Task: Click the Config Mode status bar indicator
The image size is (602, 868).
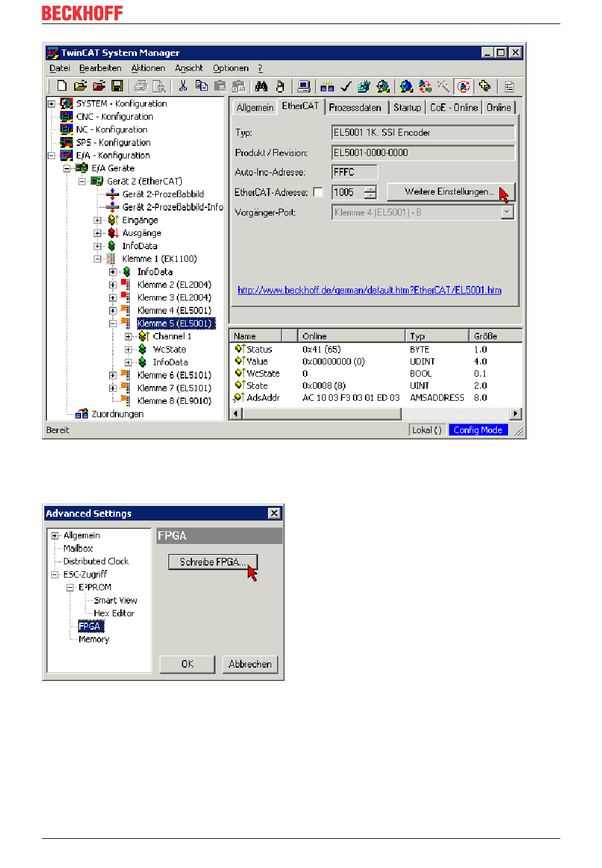Action: (x=478, y=430)
